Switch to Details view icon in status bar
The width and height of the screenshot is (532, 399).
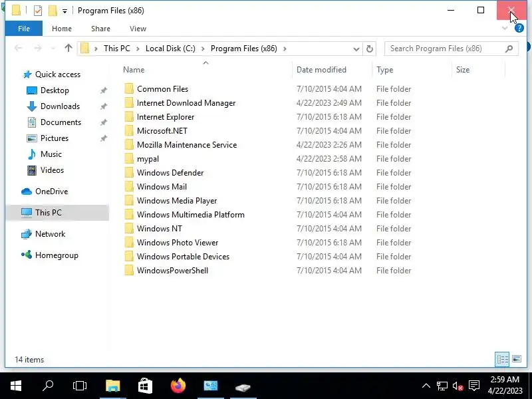(502, 359)
